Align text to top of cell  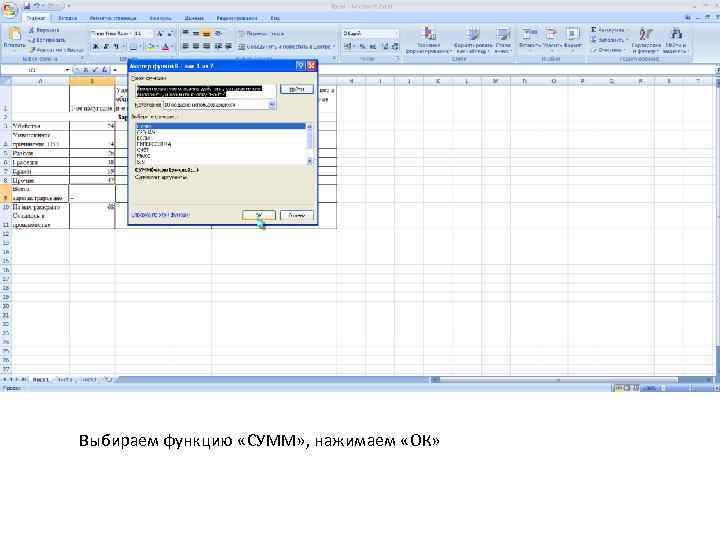pos(186,33)
